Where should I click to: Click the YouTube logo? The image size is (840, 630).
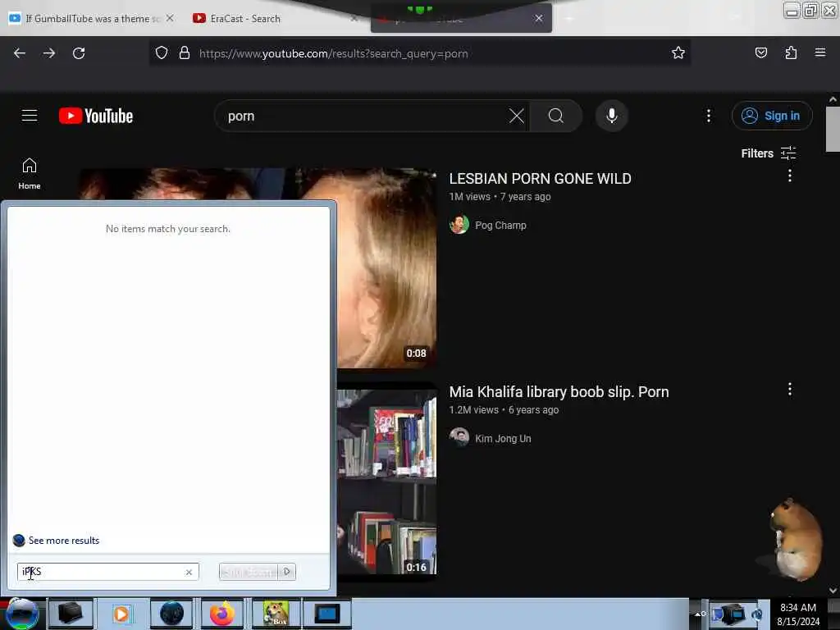pos(96,116)
